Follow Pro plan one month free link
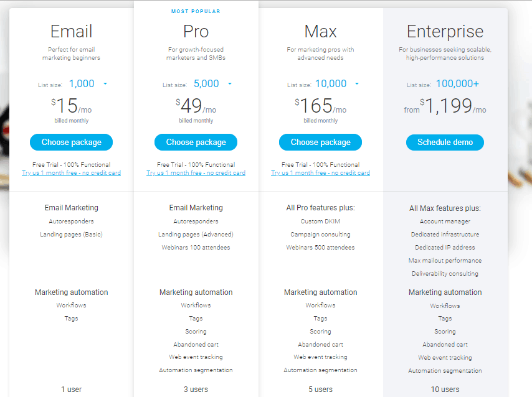 196,173
